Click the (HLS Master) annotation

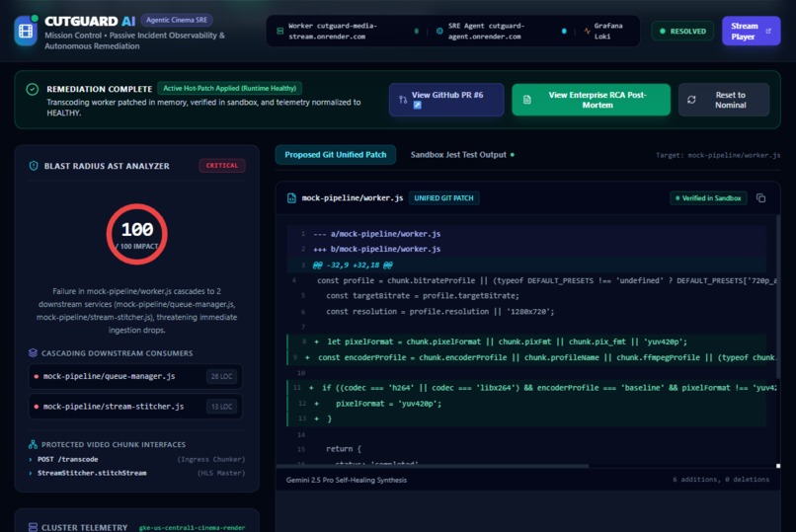click(221, 473)
